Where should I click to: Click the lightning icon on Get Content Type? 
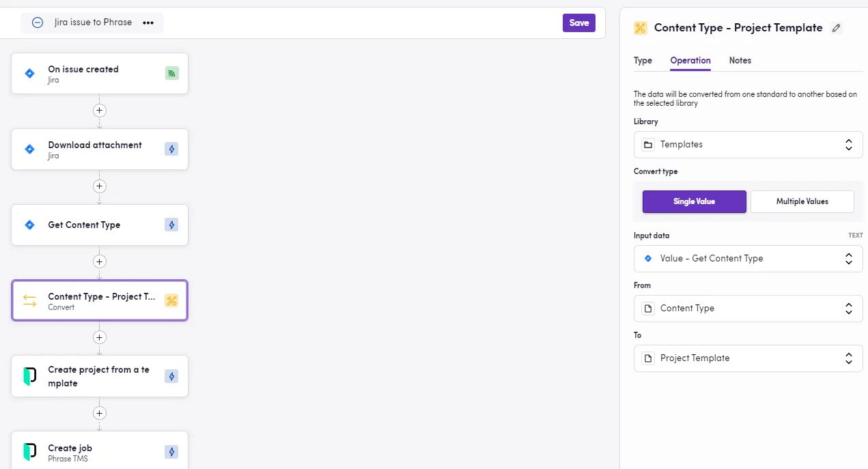pyautogui.click(x=171, y=225)
